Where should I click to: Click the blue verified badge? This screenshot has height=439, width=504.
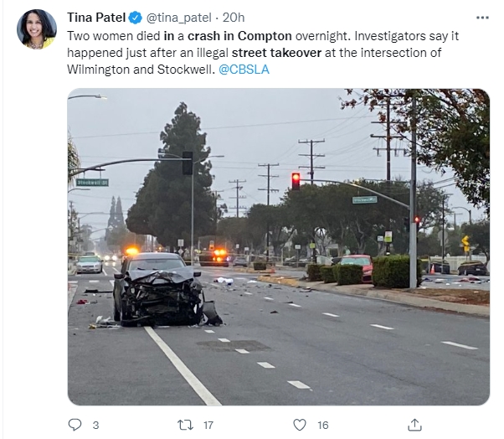(136, 18)
